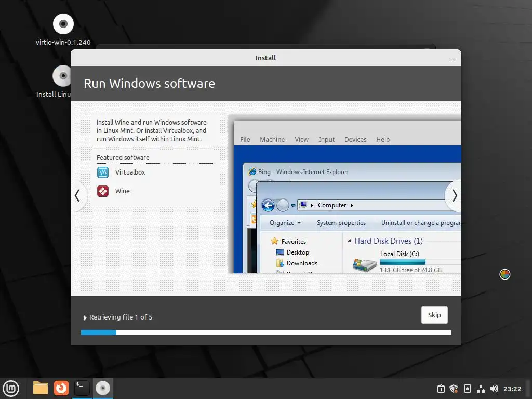Image resolution: width=532 pixels, height=399 pixels.
Task: Click the Wine icon in Featured software
Action: 103,191
